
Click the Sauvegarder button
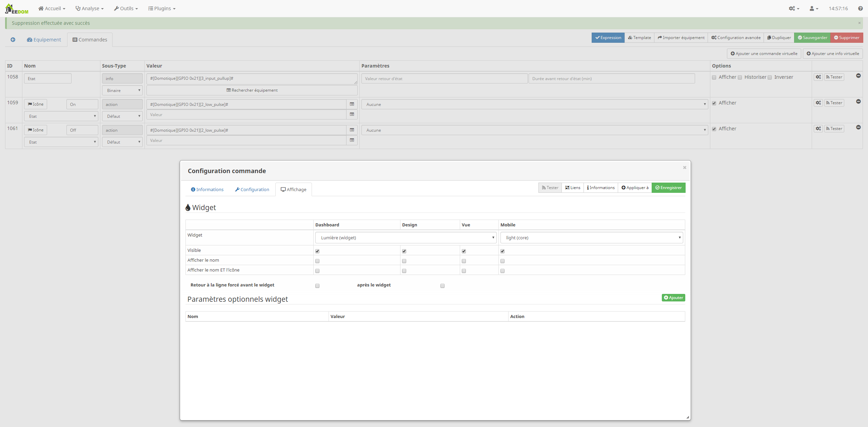coord(812,38)
